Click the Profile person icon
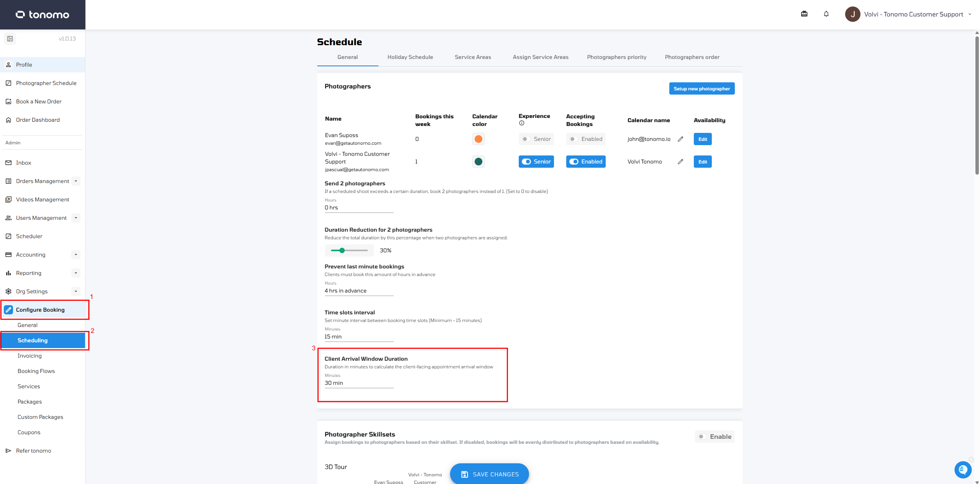The height and width of the screenshot is (484, 980). 8,65
